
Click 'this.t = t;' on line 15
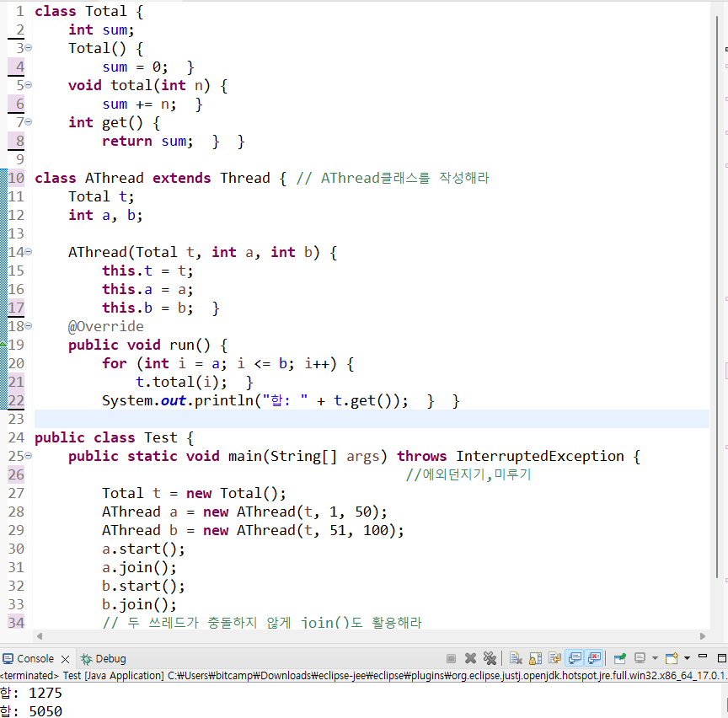[x=147, y=271]
